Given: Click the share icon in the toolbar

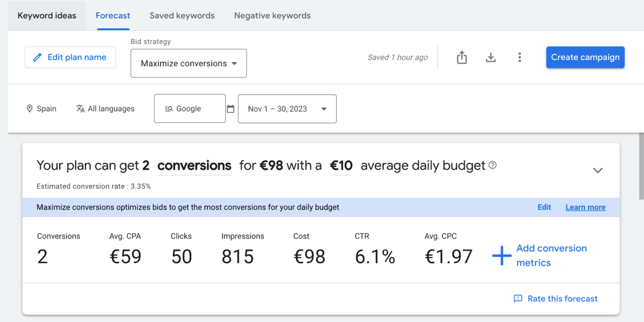Looking at the screenshot, I should pyautogui.click(x=461, y=57).
